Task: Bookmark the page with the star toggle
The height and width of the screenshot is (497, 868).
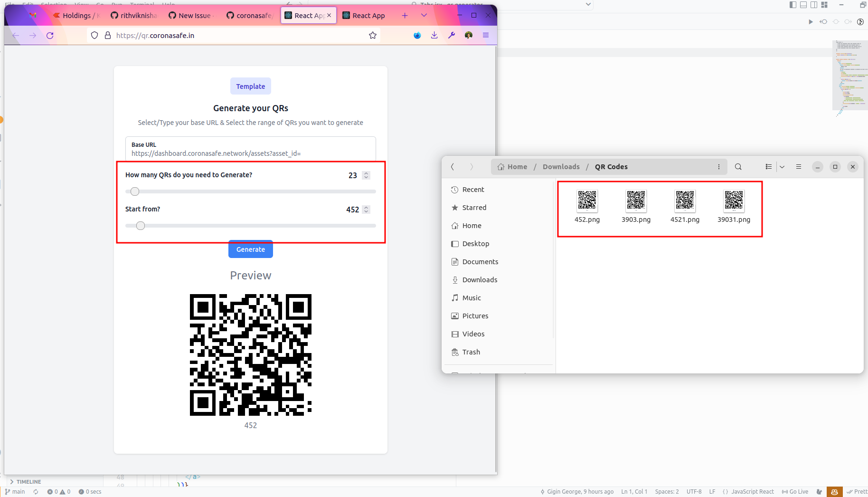Action: [x=373, y=35]
